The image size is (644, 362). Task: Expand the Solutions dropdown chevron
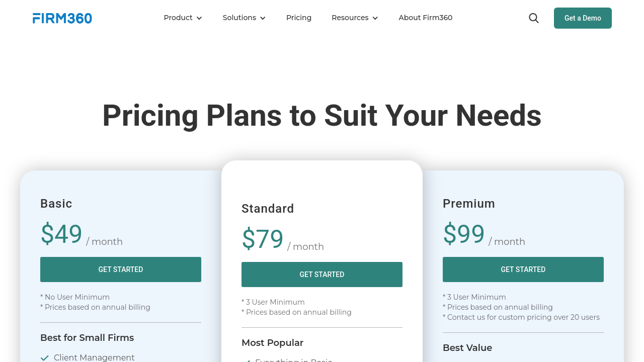(x=263, y=18)
